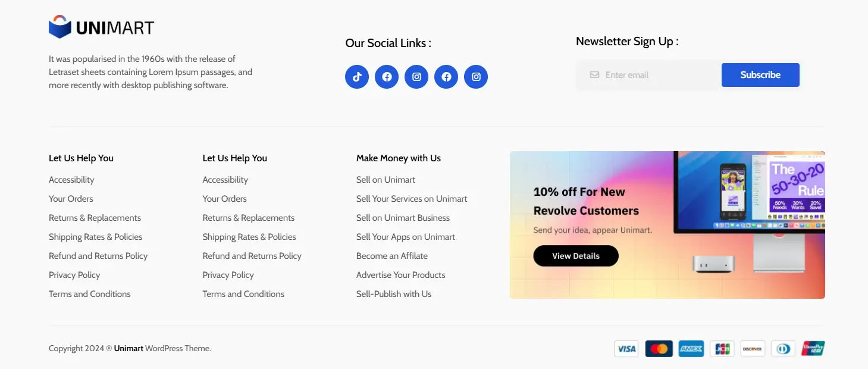Open the Accessibility link

71,179
